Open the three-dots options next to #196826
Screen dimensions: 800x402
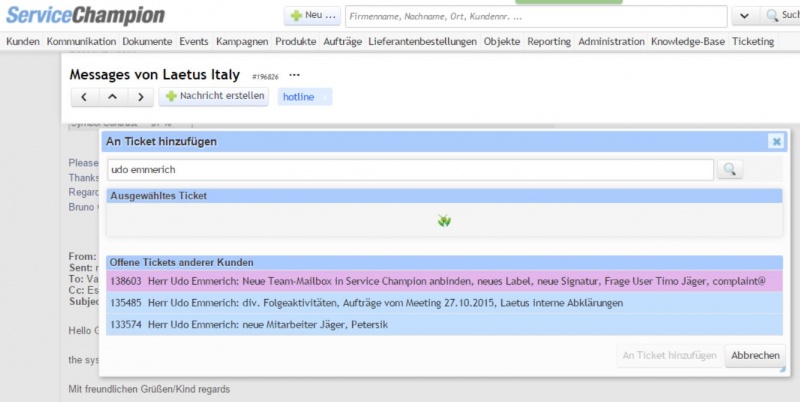coord(294,75)
